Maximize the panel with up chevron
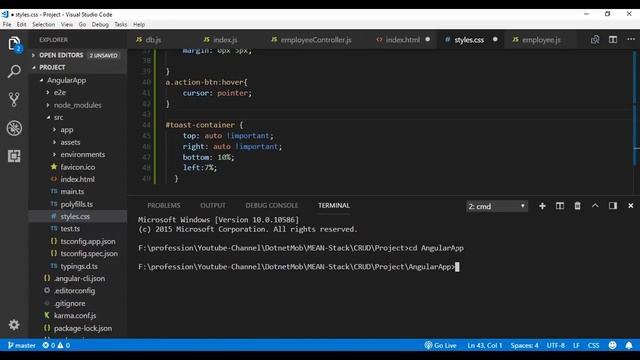Viewport: 640px width, 360px height. coord(595,206)
